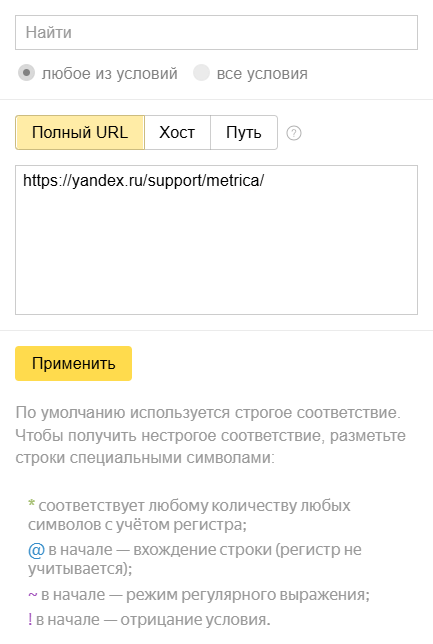Focus the Найти search field

click(216, 32)
